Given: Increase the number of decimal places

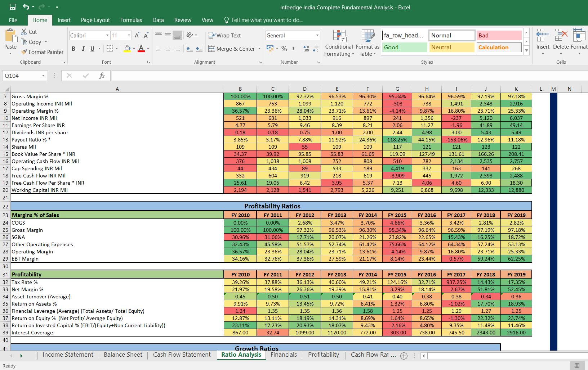Looking at the screenshot, I should click(306, 49).
